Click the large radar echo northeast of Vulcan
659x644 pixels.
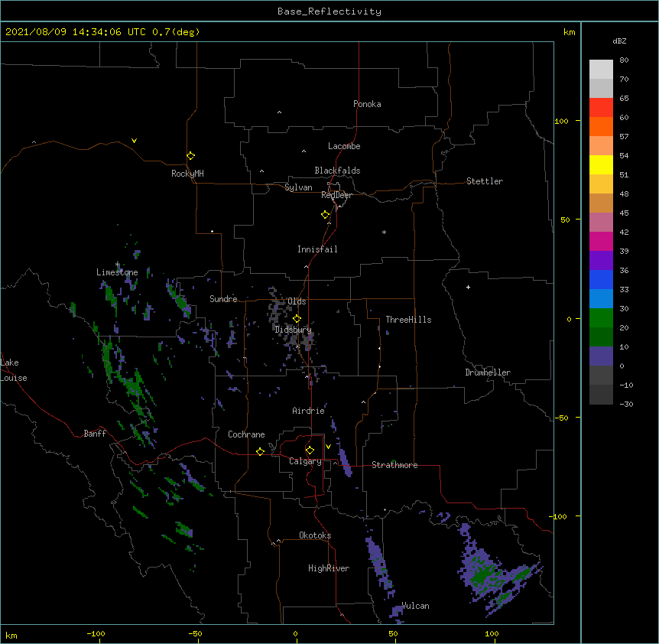click(x=496, y=571)
